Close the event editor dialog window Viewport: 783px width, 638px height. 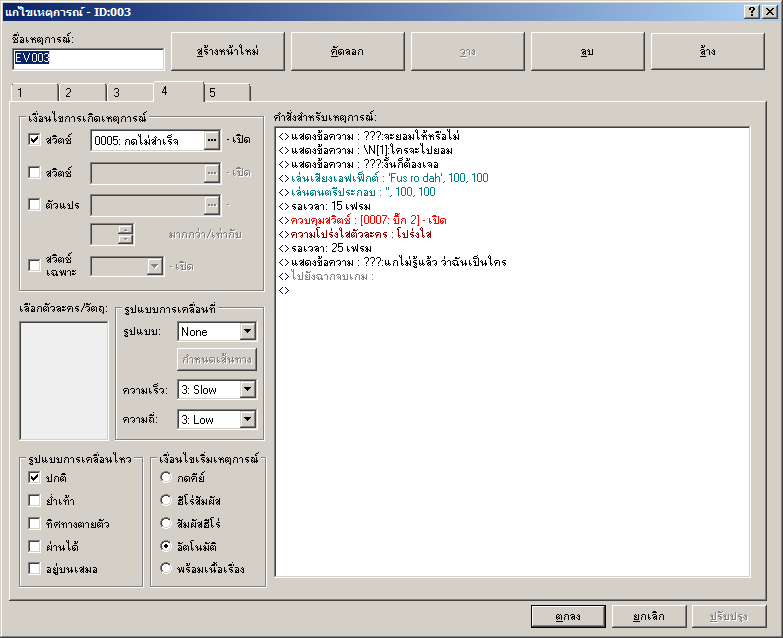770,11
